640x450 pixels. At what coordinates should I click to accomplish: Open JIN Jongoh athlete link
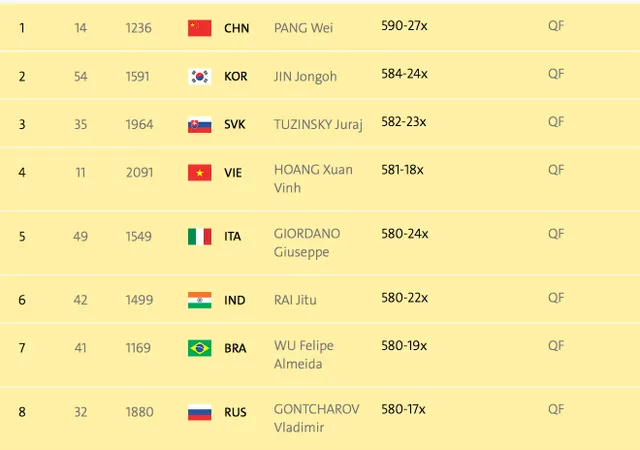pyautogui.click(x=305, y=76)
